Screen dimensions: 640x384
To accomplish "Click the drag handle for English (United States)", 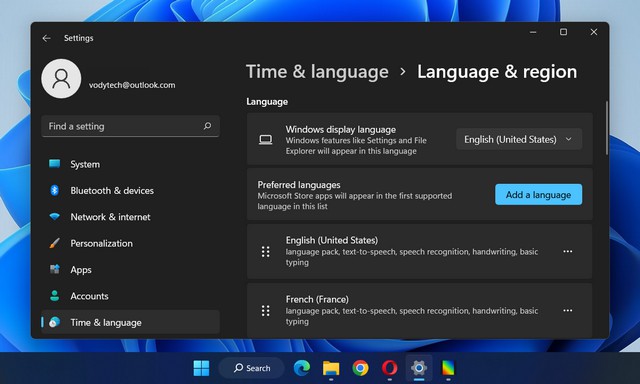I will (x=265, y=251).
